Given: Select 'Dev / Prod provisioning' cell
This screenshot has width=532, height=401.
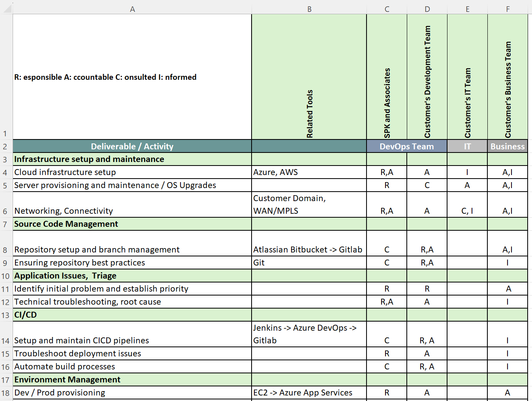Looking at the screenshot, I should point(132,393).
